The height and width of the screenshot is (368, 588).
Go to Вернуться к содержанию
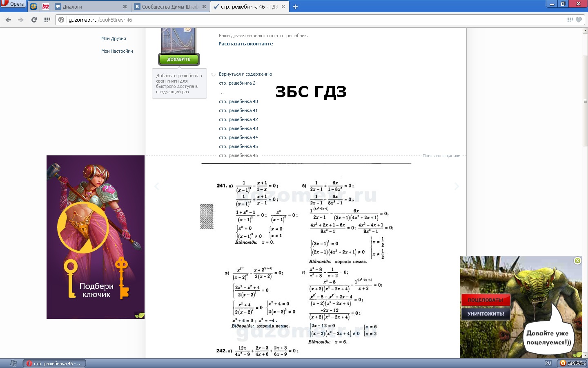[x=245, y=74]
